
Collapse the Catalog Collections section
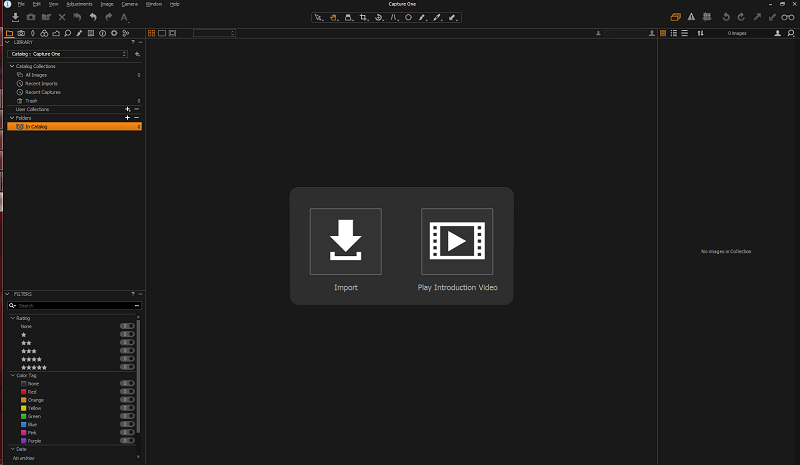pos(12,66)
